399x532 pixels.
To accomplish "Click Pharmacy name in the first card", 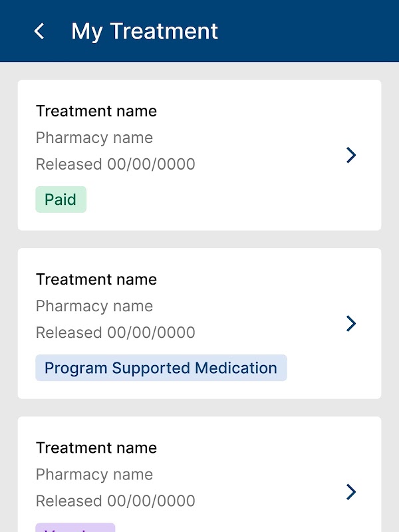I will pos(94,138).
